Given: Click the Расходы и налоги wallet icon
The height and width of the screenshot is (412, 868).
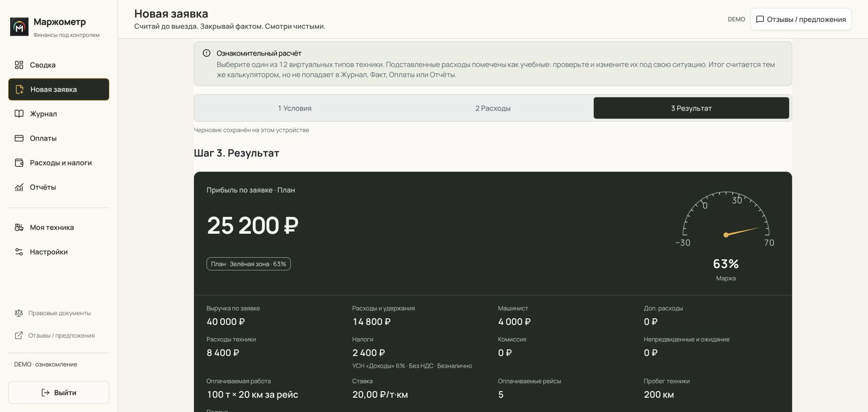Looking at the screenshot, I should [x=19, y=163].
